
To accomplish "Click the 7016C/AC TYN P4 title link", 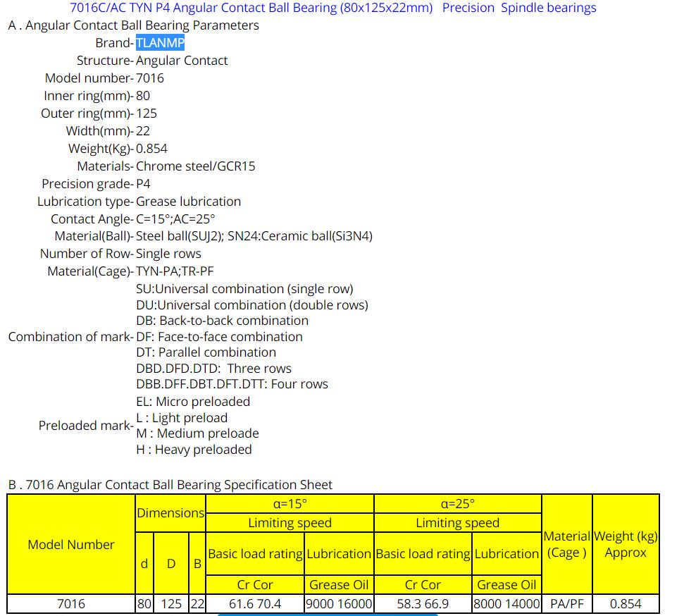I will tap(251, 8).
